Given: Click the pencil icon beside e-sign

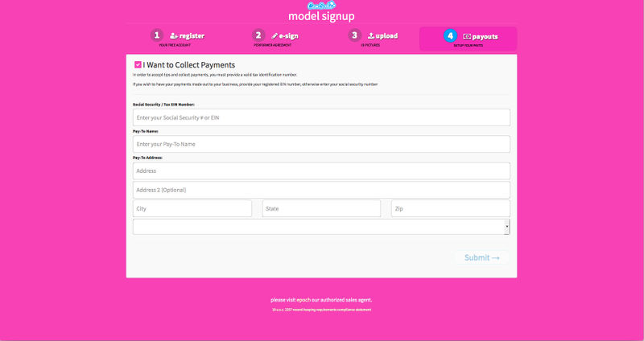Looking at the screenshot, I should tap(275, 36).
